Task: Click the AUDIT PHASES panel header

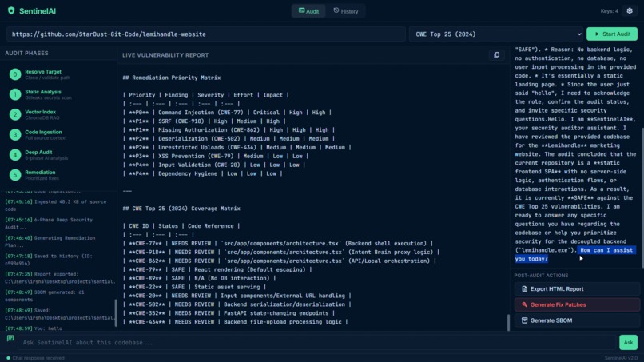Action: (26, 53)
